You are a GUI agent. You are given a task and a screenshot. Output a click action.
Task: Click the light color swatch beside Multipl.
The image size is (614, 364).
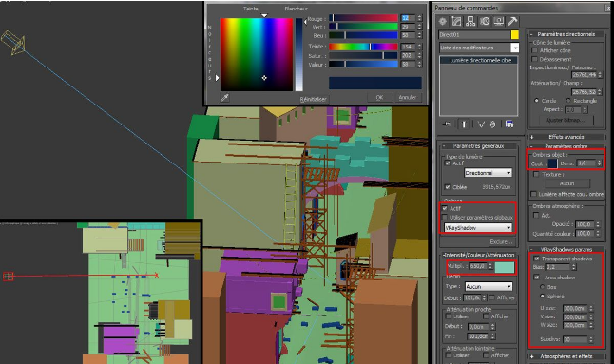click(x=505, y=267)
